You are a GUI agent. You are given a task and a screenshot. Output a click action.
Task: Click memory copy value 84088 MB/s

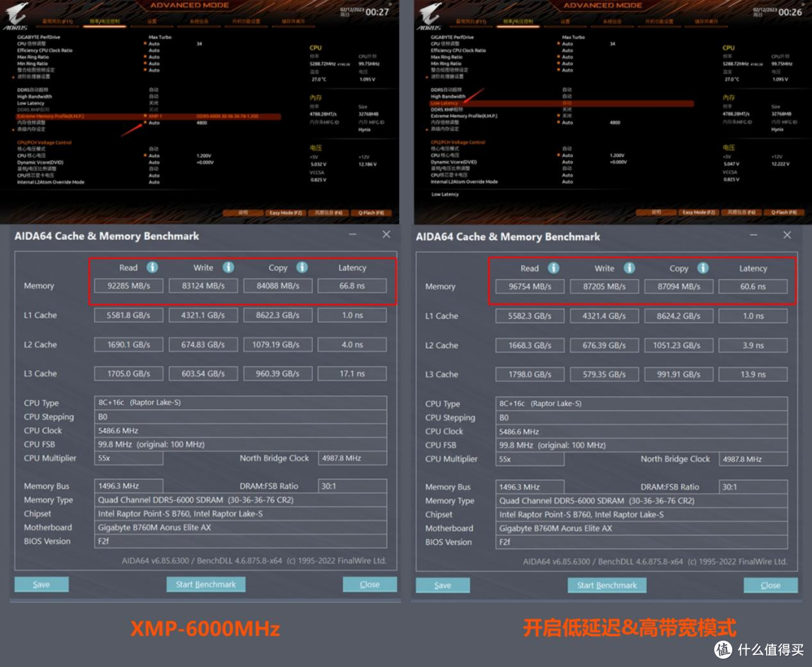(277, 285)
